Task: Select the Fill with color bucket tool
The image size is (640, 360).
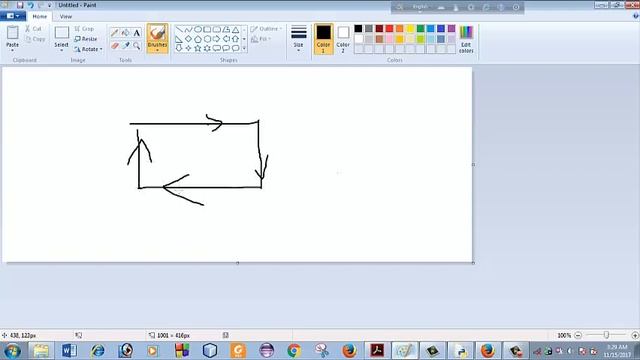Action: click(x=126, y=33)
